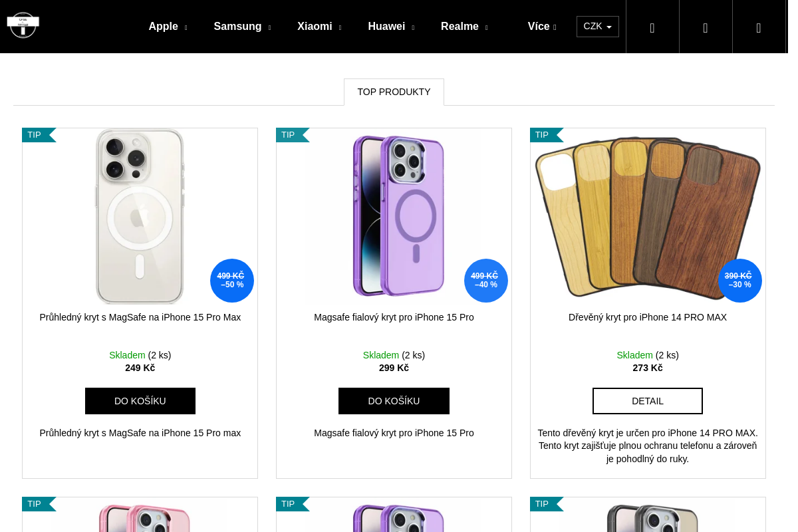
Task: Click DETAIL for the wooden case
Action: (x=648, y=401)
